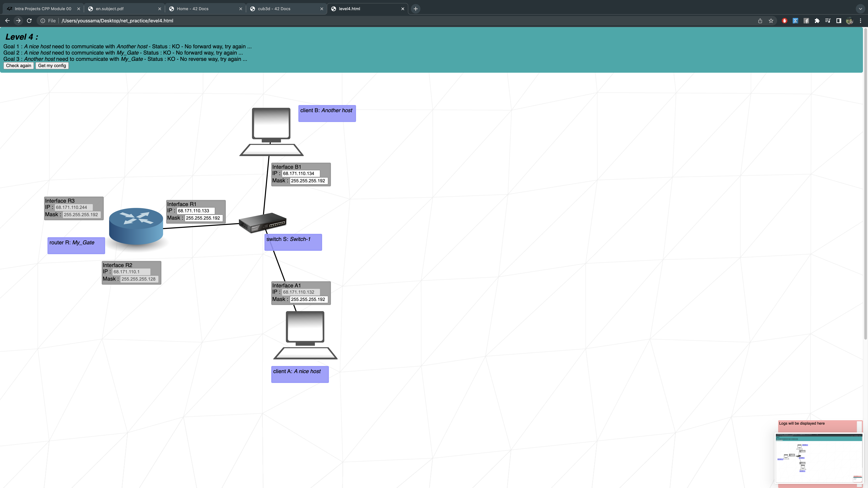This screenshot has width=868, height=488.
Task: Click the client B: Another host label
Action: 327,114
